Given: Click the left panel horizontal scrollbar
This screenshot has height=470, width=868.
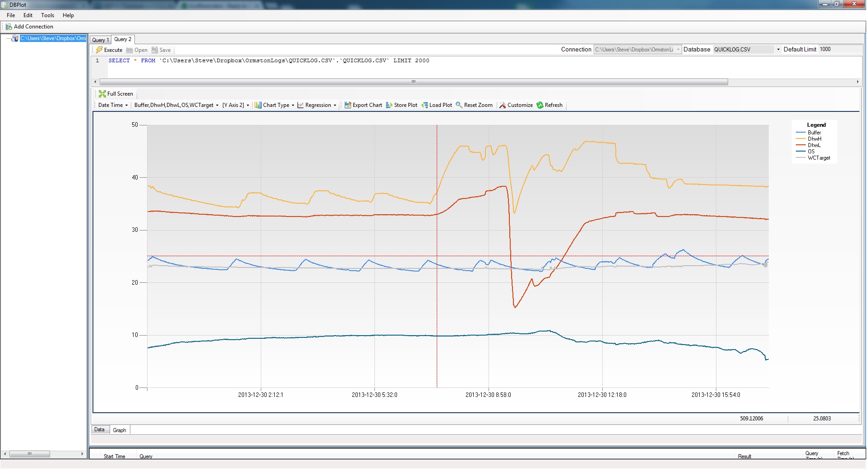Looking at the screenshot, I should click(x=29, y=454).
